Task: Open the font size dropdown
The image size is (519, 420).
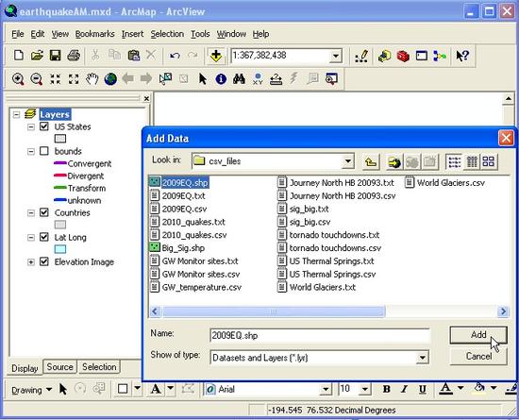Action: coord(365,389)
